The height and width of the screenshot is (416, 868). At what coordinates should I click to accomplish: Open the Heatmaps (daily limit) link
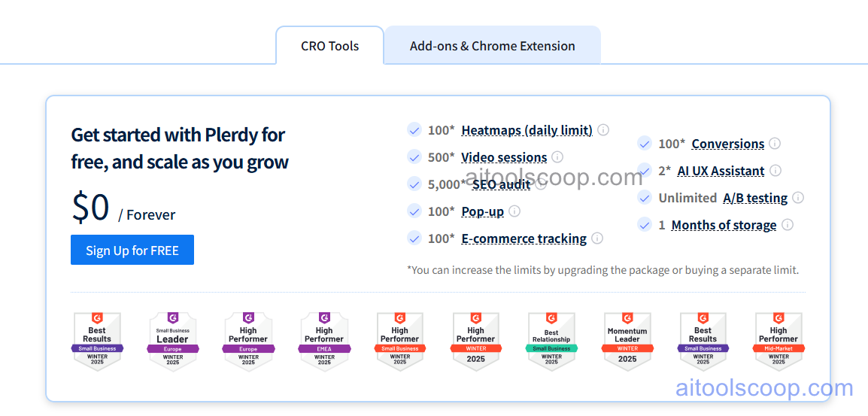point(527,131)
